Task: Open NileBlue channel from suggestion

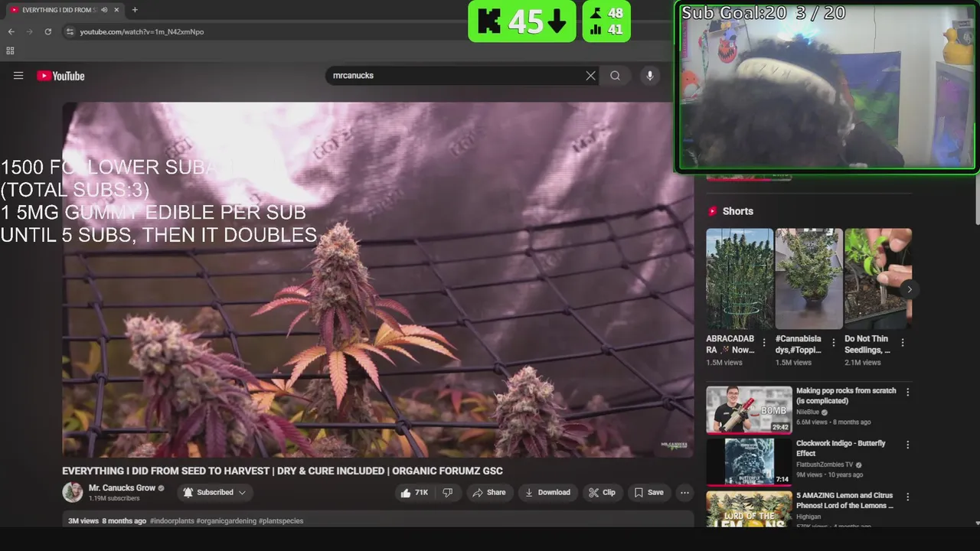Action: [x=808, y=412]
